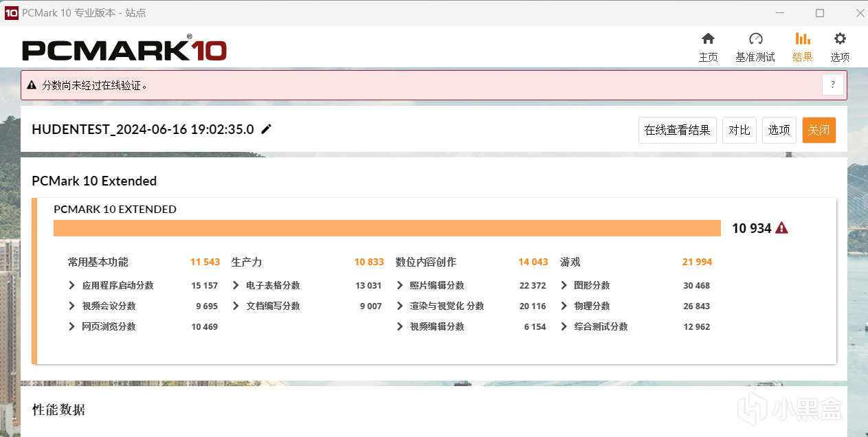
Task: Click the orange PCMark 10 Extended score bar
Action: 387,228
